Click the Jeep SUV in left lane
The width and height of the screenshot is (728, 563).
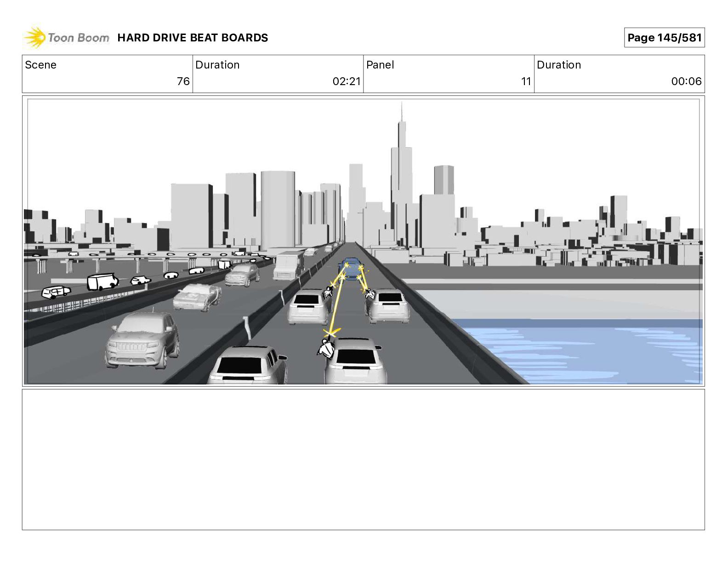(x=142, y=340)
